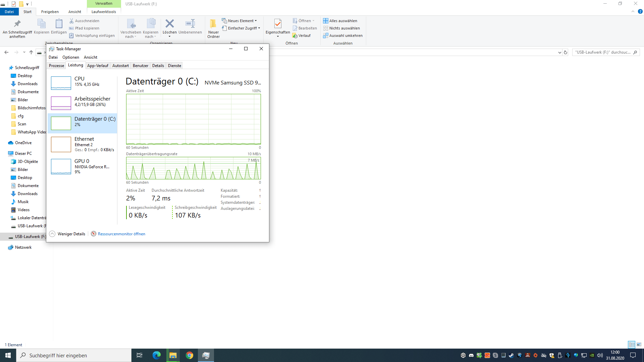Click Nichts auswählen in ribbon
Viewport: 644px width, 362px height.
coord(341,28)
